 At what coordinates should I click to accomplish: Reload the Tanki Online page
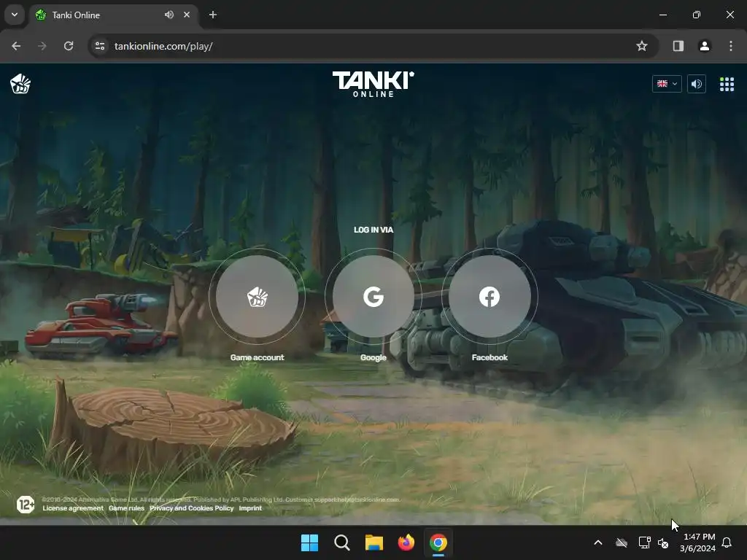[x=69, y=46]
